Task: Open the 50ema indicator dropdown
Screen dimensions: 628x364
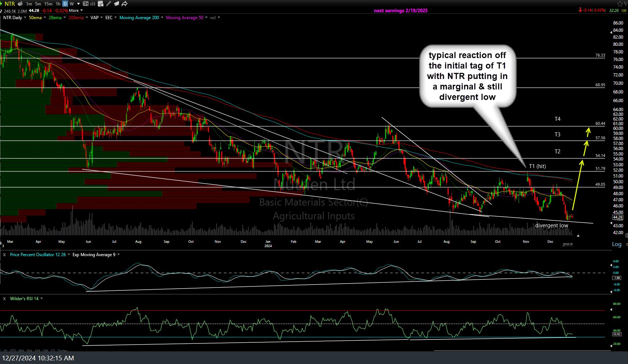Action: coord(45,18)
